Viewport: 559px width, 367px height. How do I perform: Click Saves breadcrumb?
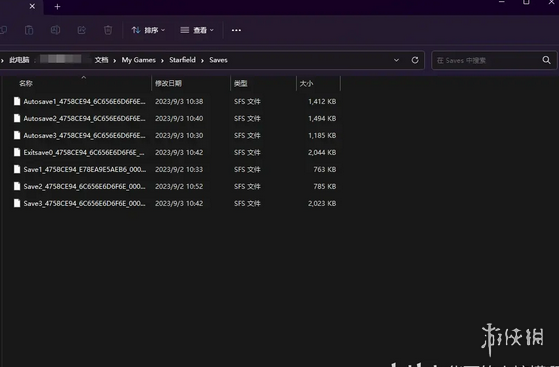[218, 60]
